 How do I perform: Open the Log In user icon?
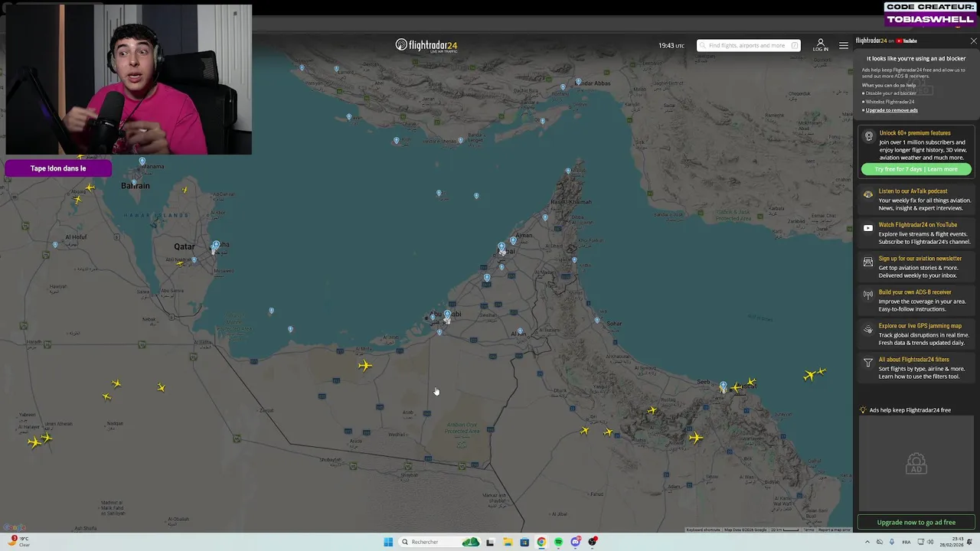820,45
